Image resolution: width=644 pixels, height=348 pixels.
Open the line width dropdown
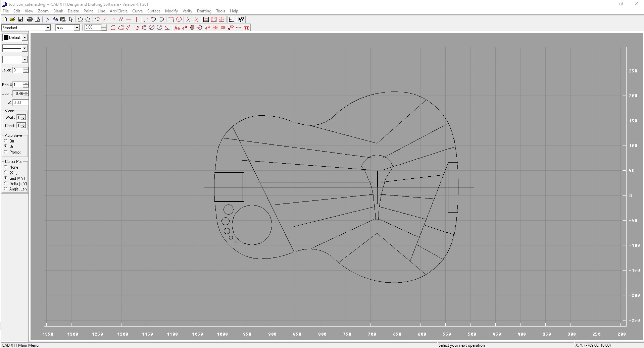tap(24, 60)
